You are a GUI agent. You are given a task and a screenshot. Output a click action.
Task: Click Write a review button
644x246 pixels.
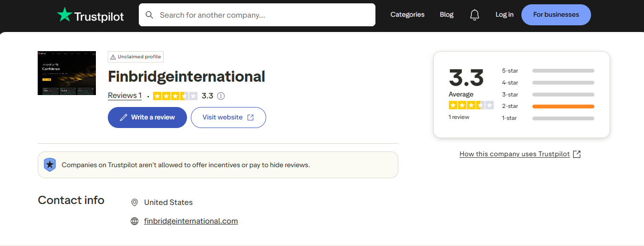[x=147, y=118]
